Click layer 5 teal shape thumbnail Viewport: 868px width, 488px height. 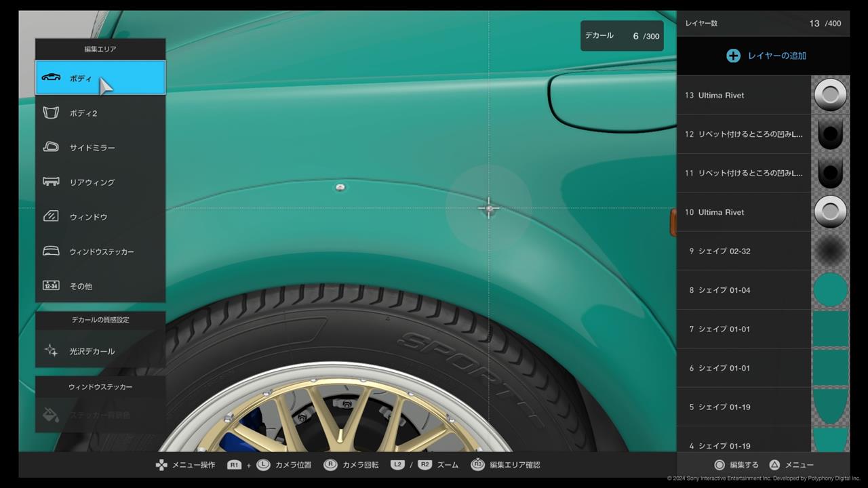pos(830,407)
